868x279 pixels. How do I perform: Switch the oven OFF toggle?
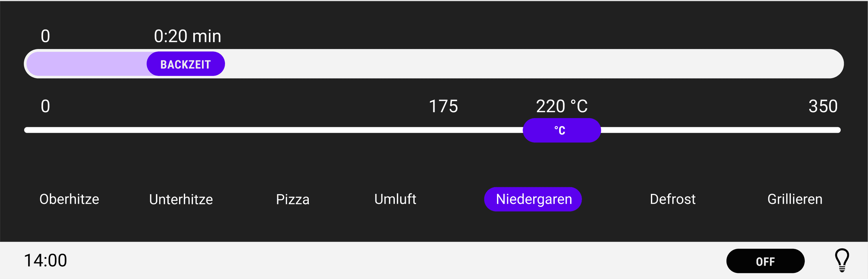pyautogui.click(x=765, y=261)
